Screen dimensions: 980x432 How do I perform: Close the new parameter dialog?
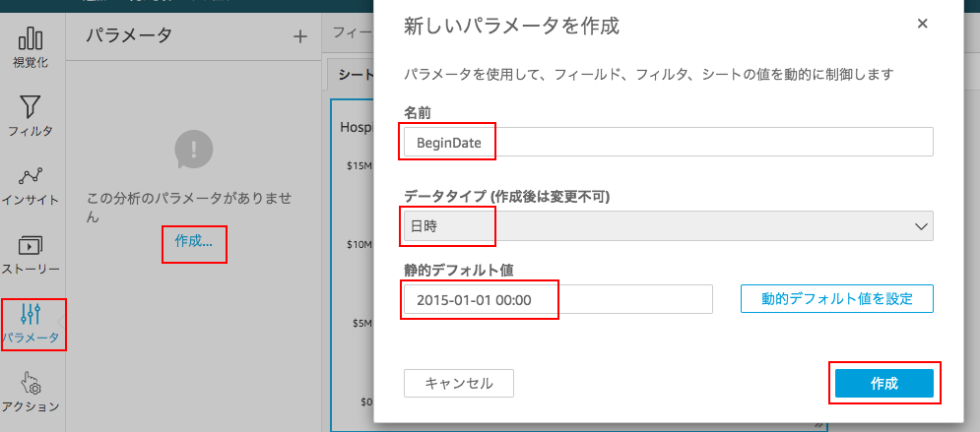(922, 24)
